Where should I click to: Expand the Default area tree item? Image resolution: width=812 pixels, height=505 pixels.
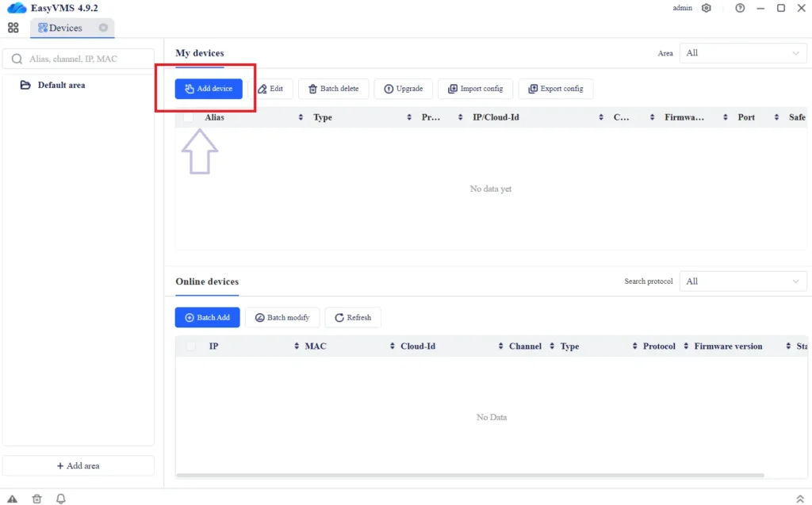[x=25, y=85]
